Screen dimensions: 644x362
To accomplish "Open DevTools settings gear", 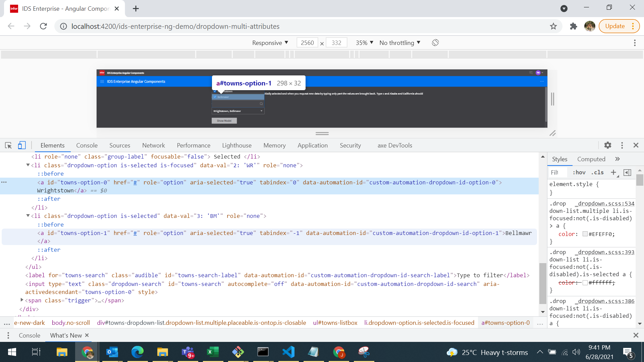I will [608, 145].
